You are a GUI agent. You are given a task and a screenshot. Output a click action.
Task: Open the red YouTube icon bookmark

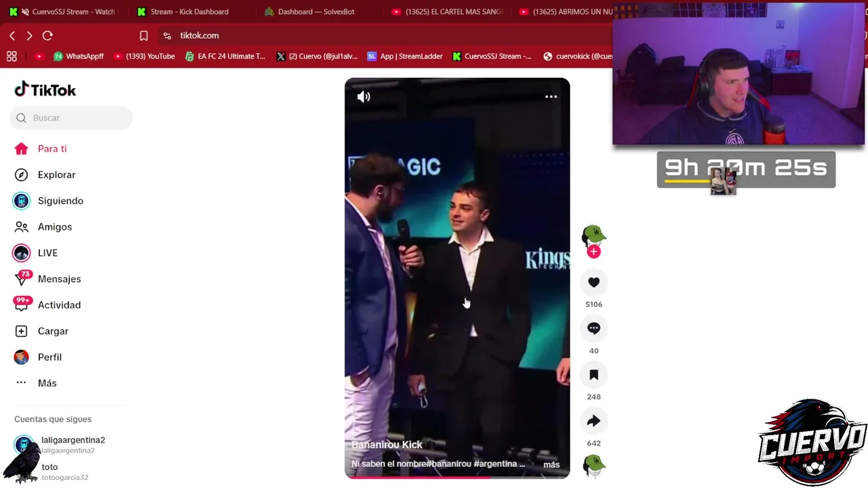pyautogui.click(x=39, y=56)
